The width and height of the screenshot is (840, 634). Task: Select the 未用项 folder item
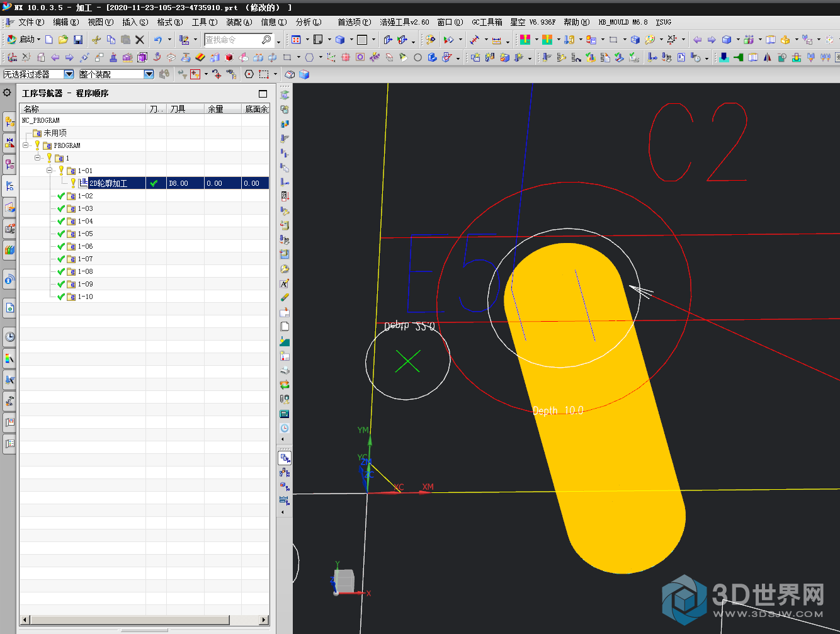coord(55,133)
